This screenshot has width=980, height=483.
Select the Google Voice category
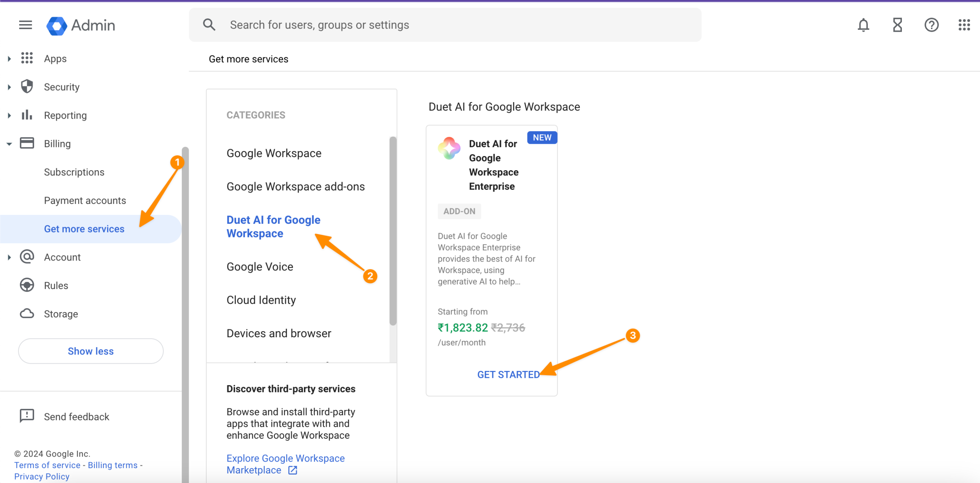tap(260, 267)
